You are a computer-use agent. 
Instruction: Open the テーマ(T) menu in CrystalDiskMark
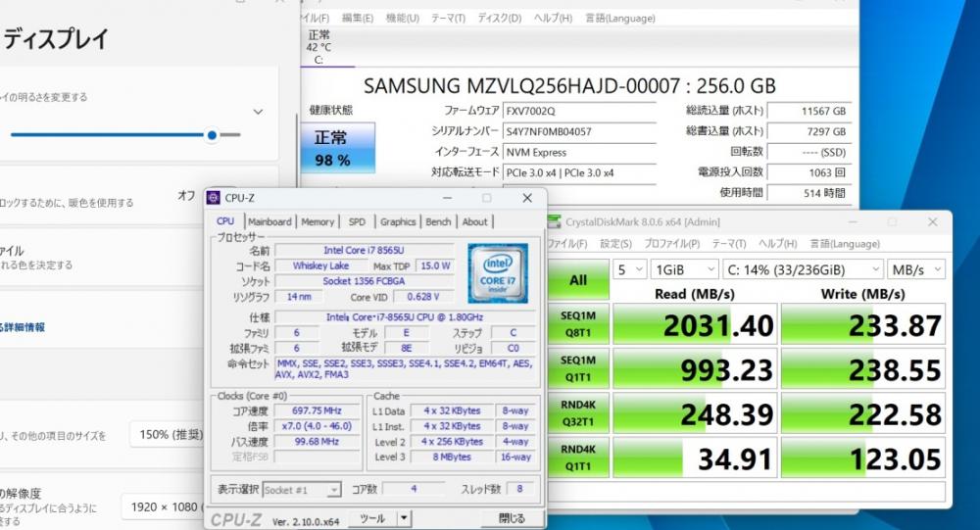pyautogui.click(x=729, y=244)
